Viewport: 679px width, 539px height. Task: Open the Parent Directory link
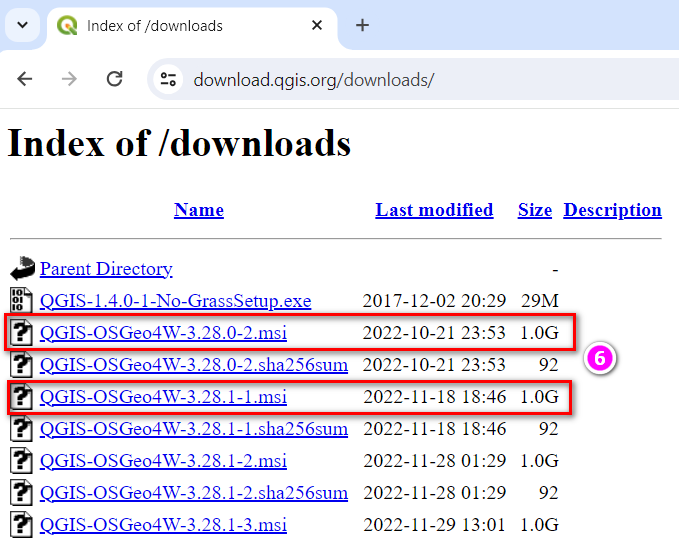[106, 269]
